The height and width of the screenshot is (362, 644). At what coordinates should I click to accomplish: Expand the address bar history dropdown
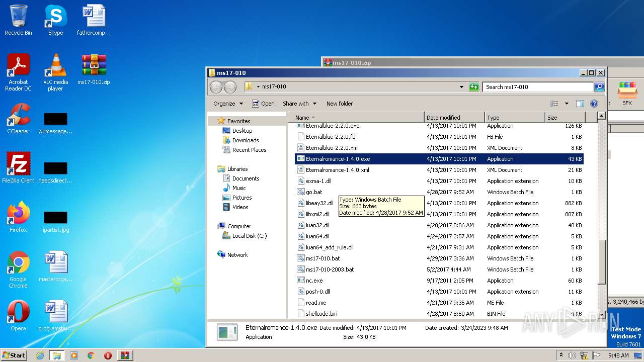click(x=461, y=87)
